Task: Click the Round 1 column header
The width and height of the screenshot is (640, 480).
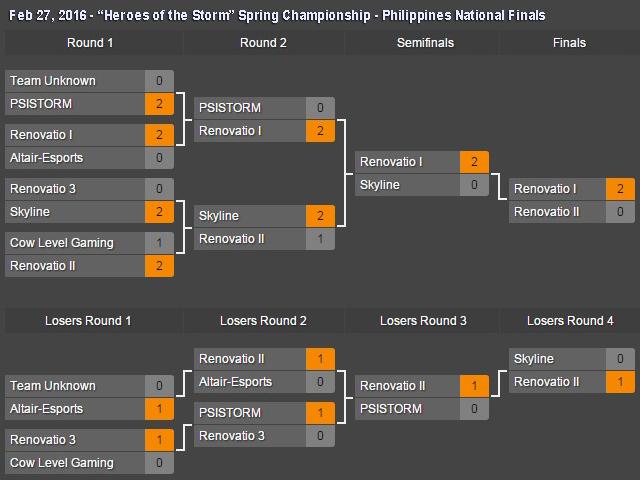Action: pos(90,43)
